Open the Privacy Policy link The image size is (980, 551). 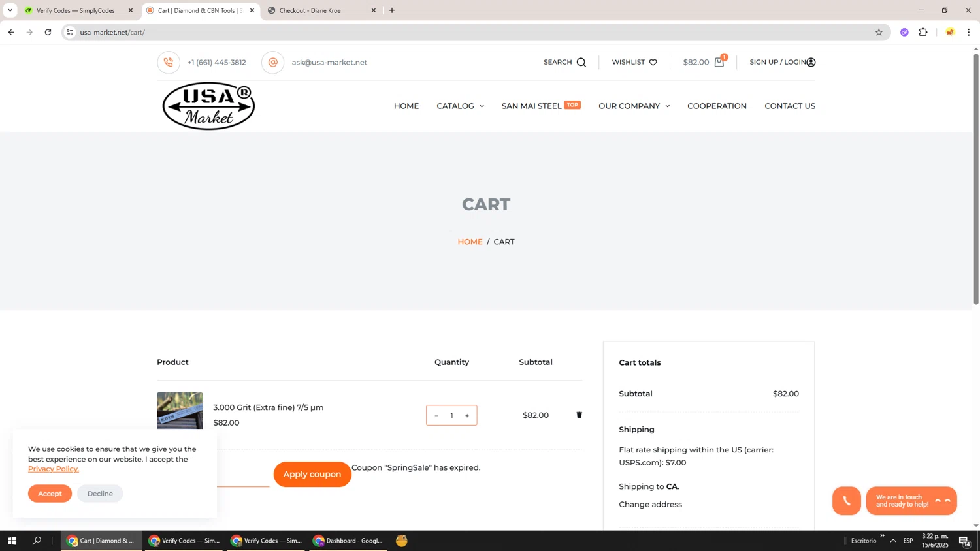click(54, 469)
